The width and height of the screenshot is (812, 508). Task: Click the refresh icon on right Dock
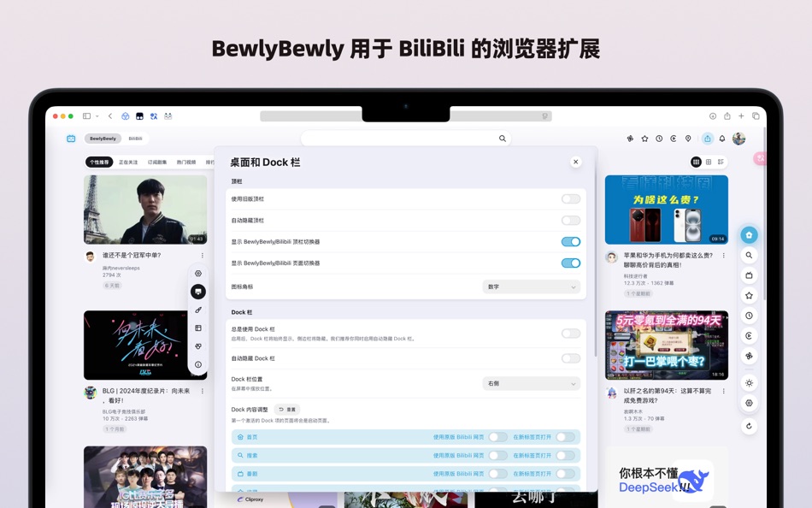[x=749, y=426]
